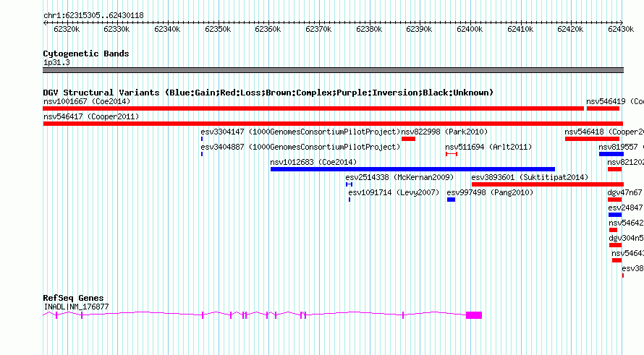Click the esv3404887 variant mark
Viewport: 644px width, 355px height.
pyautogui.click(x=202, y=154)
